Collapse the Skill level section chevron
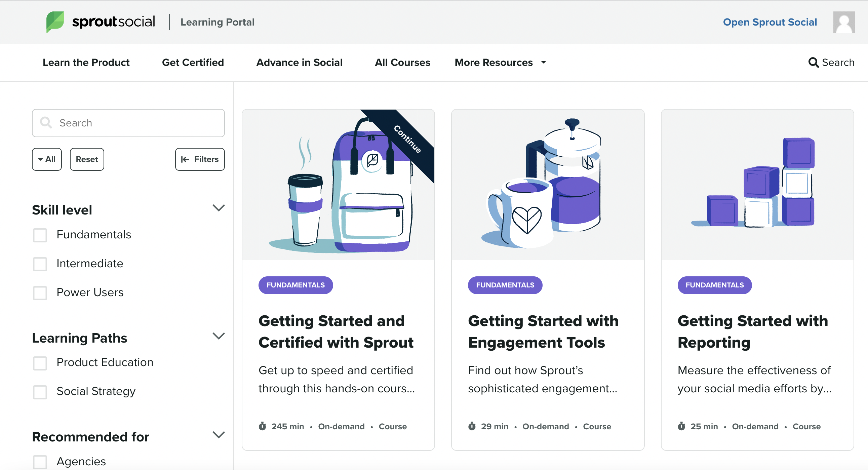The width and height of the screenshot is (868, 470). point(219,208)
